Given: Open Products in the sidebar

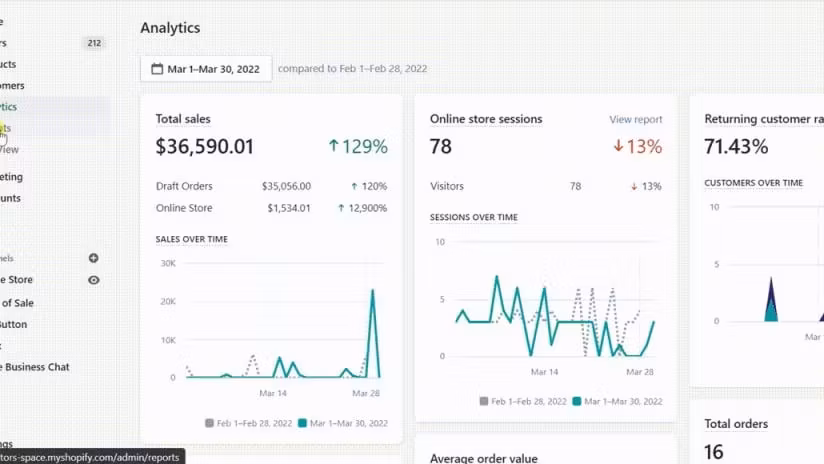Looking at the screenshot, I should tap(8, 64).
